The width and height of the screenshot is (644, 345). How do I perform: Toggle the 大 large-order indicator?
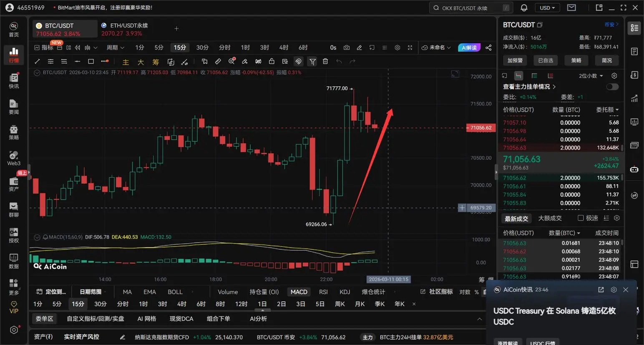tap(141, 62)
